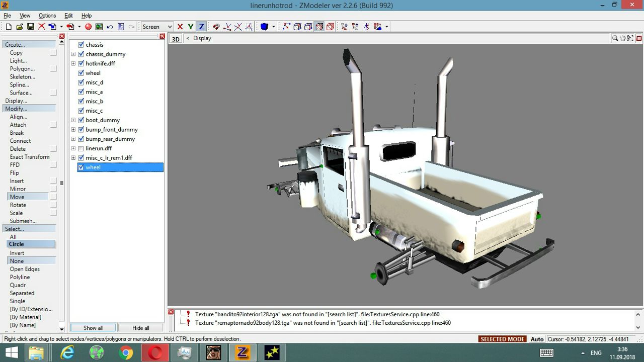Screen dimensions: 644x362
Task: Open the Edit menu
Action: [x=68, y=16]
